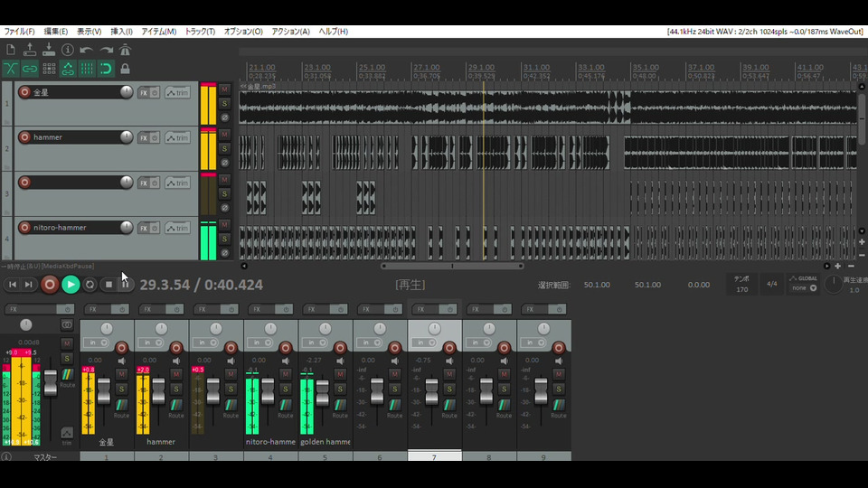Click the Undo arrow icon
This screenshot has height=488, width=868.
[87, 50]
